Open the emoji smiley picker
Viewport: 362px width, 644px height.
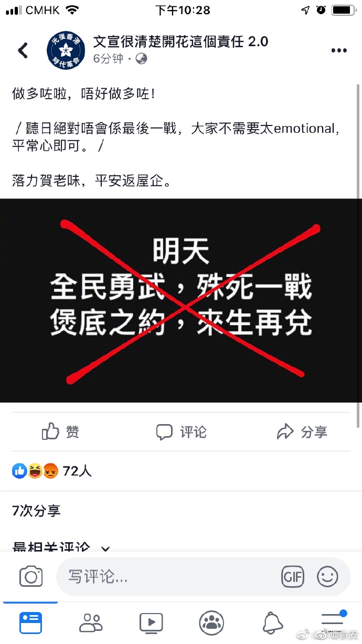[x=327, y=577]
